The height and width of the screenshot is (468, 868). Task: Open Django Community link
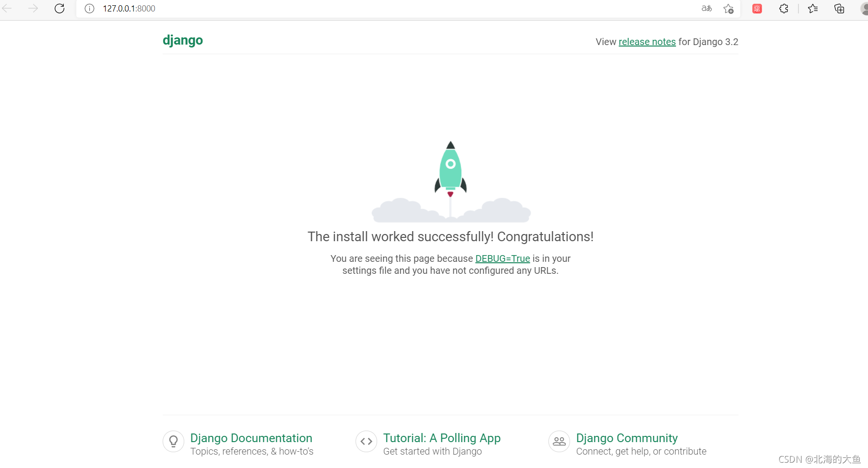627,438
